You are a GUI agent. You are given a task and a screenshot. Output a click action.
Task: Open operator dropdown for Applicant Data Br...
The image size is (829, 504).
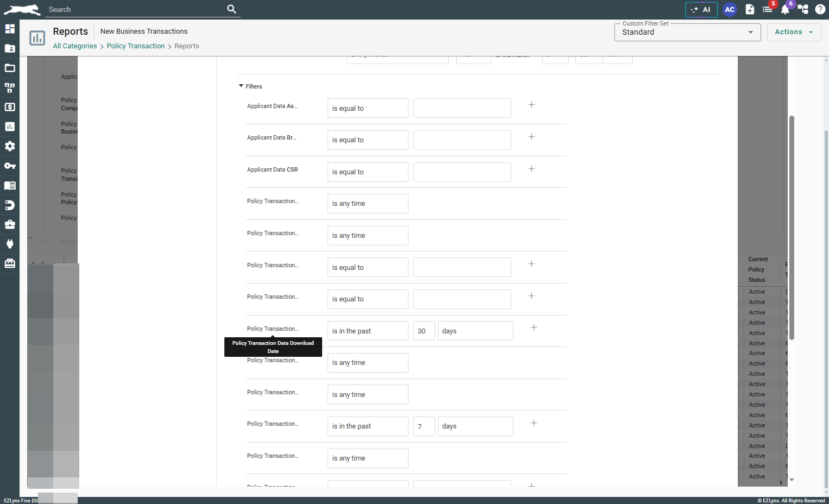pos(368,140)
